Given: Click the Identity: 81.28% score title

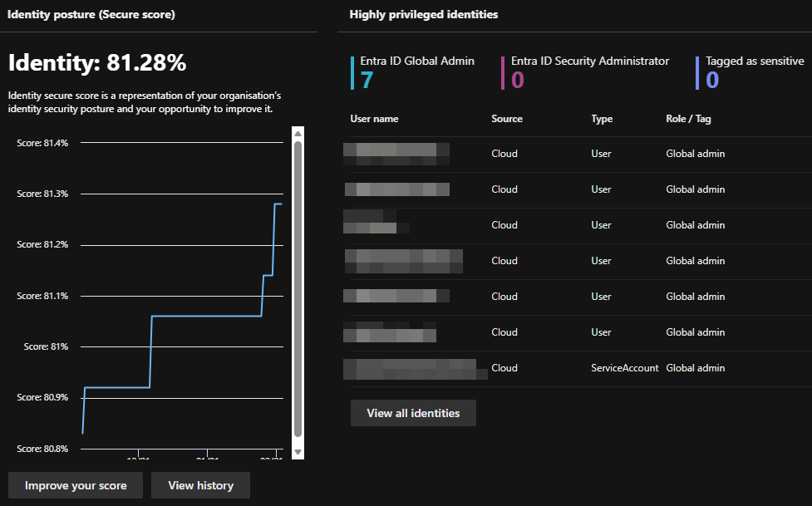Looking at the screenshot, I should 97,62.
